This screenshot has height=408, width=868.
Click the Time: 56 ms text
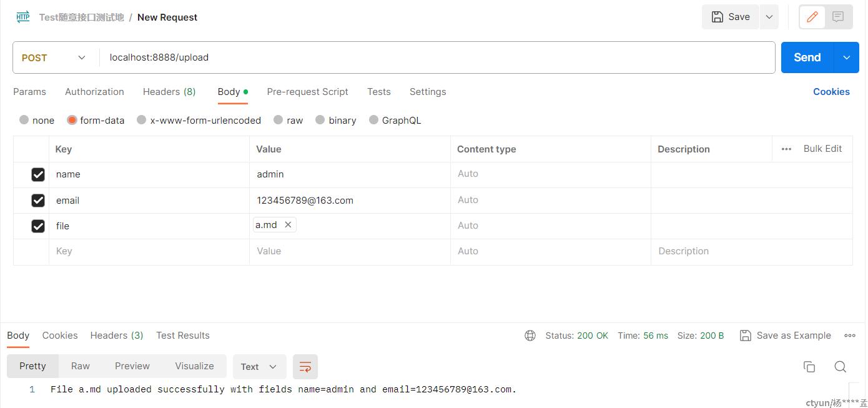tap(643, 336)
